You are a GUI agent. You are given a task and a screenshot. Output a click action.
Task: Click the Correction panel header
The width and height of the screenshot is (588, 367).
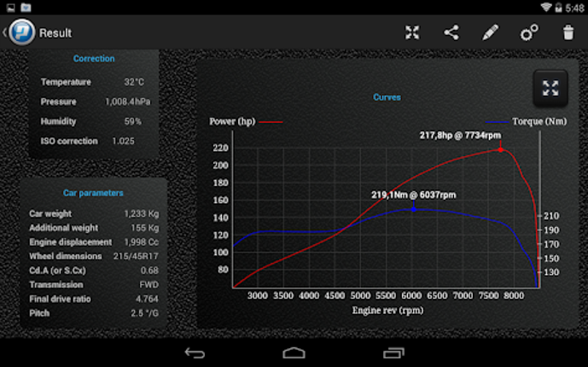94,59
